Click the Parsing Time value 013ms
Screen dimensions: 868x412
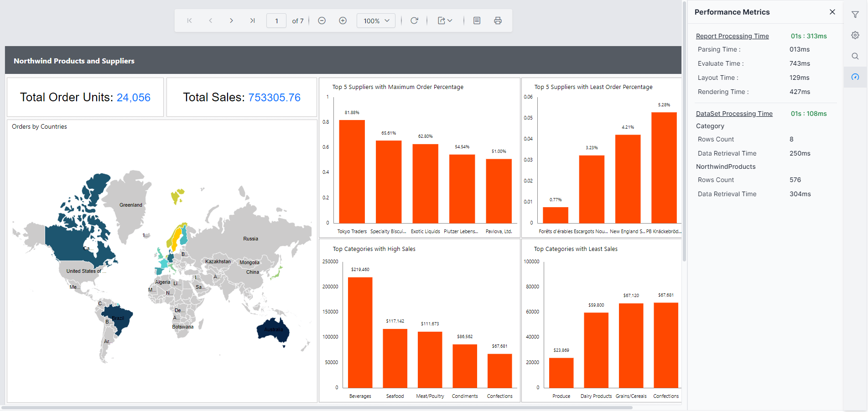pos(800,49)
